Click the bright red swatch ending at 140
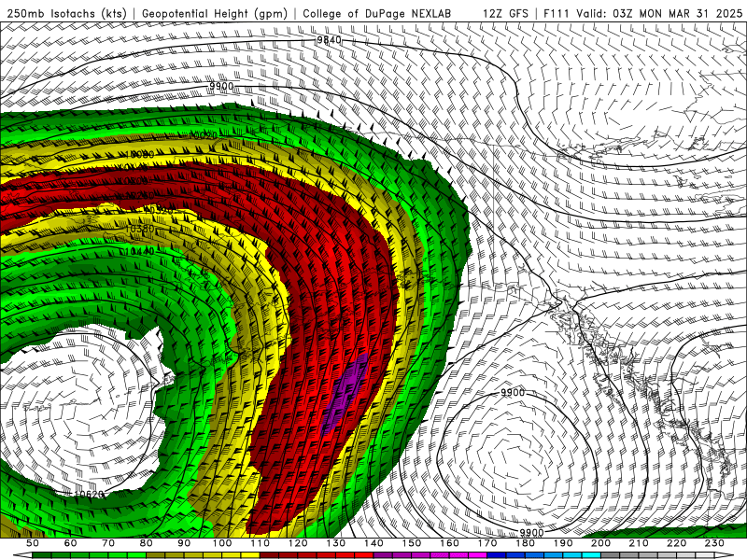Screen dimensions: 747x560 point(364,555)
